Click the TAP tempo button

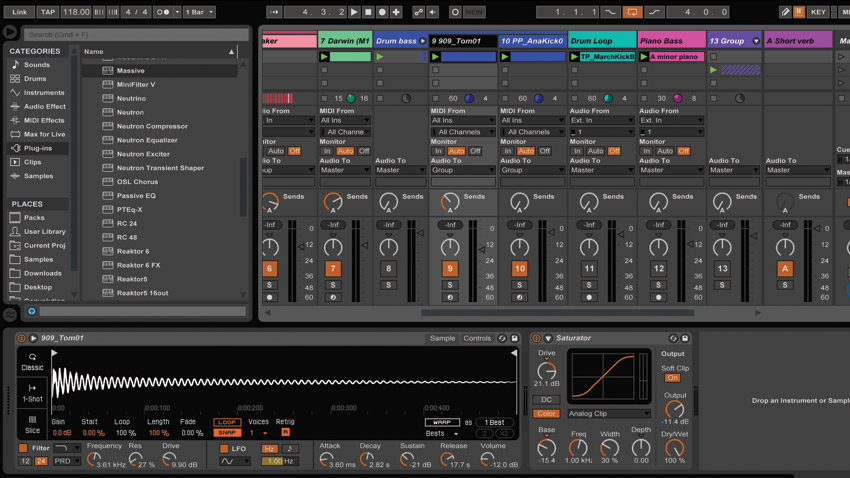[48, 12]
